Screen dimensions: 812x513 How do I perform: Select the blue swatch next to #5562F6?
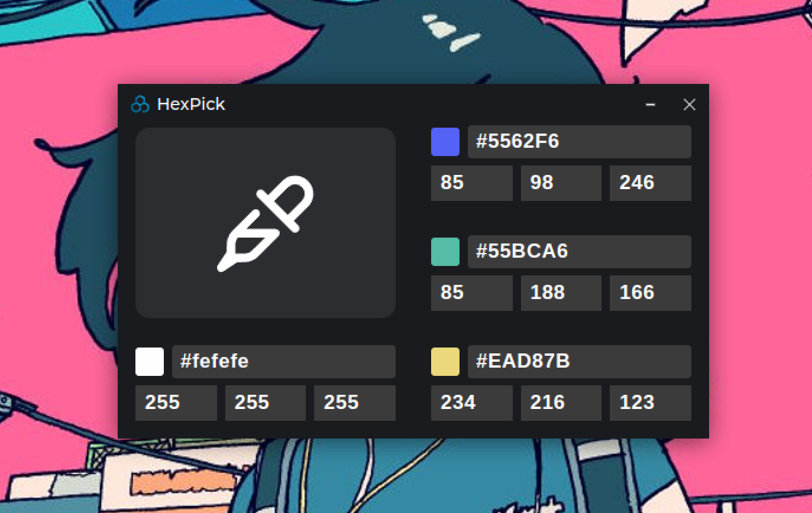coord(445,141)
